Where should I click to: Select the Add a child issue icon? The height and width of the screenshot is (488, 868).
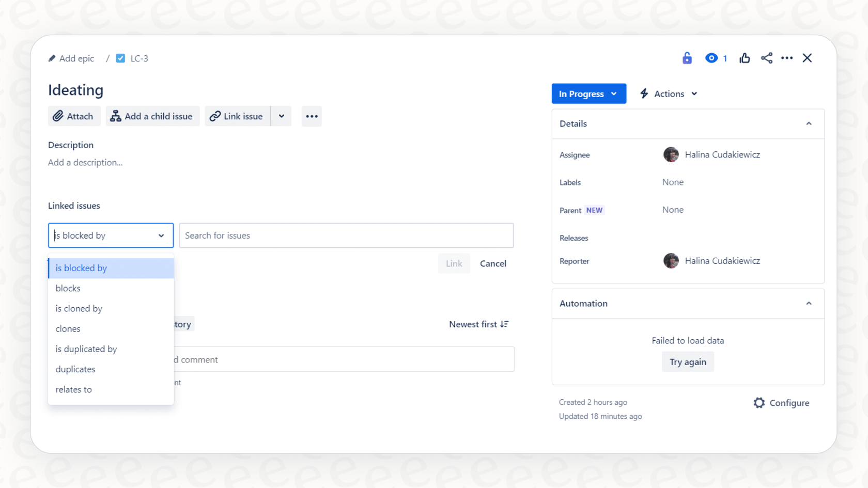pyautogui.click(x=116, y=116)
